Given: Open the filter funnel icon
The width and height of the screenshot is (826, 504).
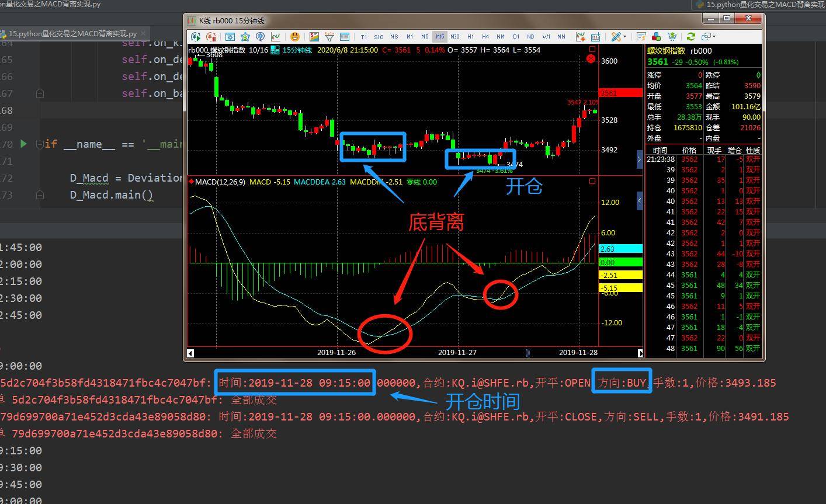Looking at the screenshot, I should (329, 36).
